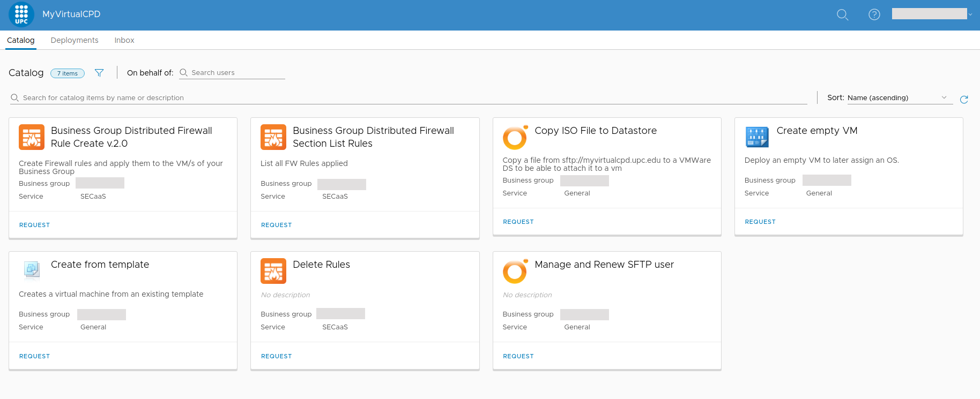Image resolution: width=980 pixels, height=399 pixels.
Task: Click the Copy ISO File to Datastore icon
Action: tap(515, 137)
